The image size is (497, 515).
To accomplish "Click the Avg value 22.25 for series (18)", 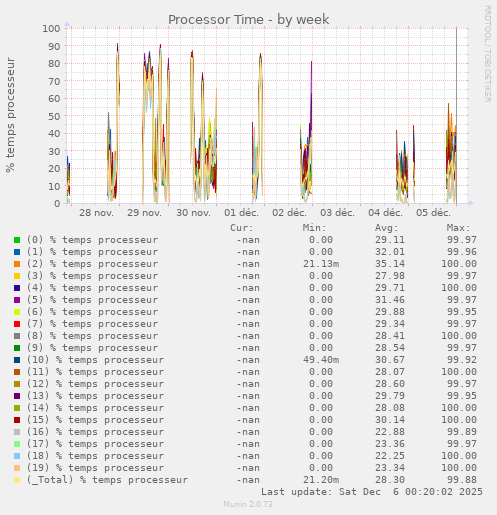I will point(390,456).
